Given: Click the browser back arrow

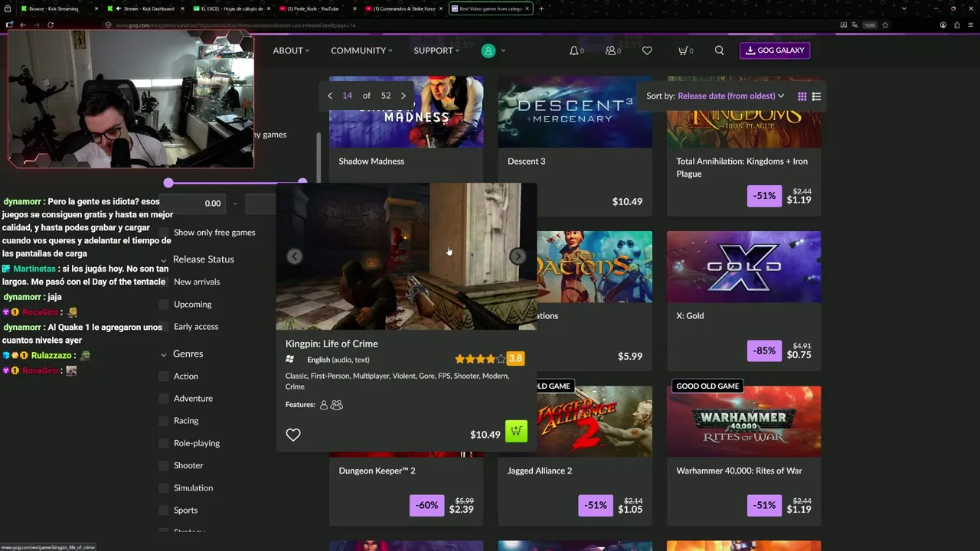Looking at the screenshot, I should point(23,24).
